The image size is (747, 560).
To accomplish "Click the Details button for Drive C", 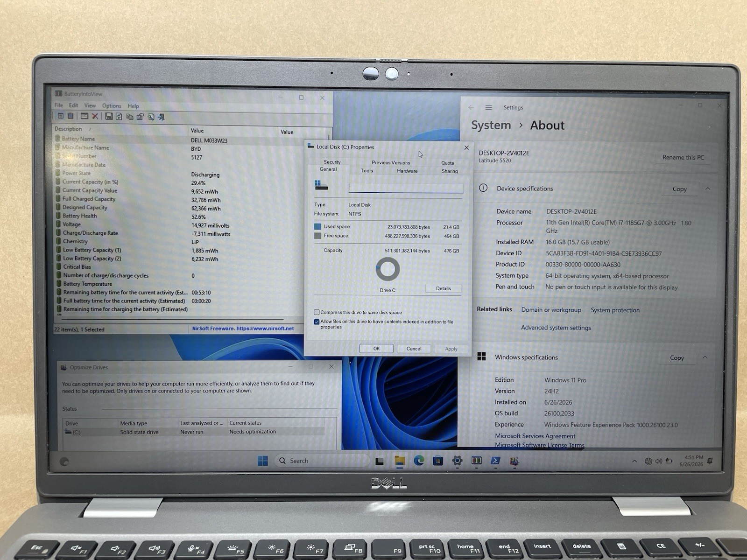I will pyautogui.click(x=444, y=288).
